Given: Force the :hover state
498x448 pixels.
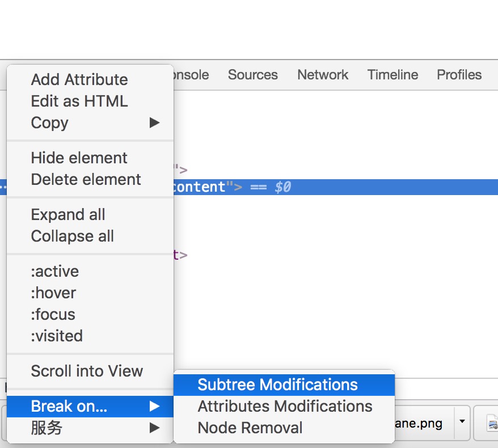Looking at the screenshot, I should pyautogui.click(x=90, y=293).
